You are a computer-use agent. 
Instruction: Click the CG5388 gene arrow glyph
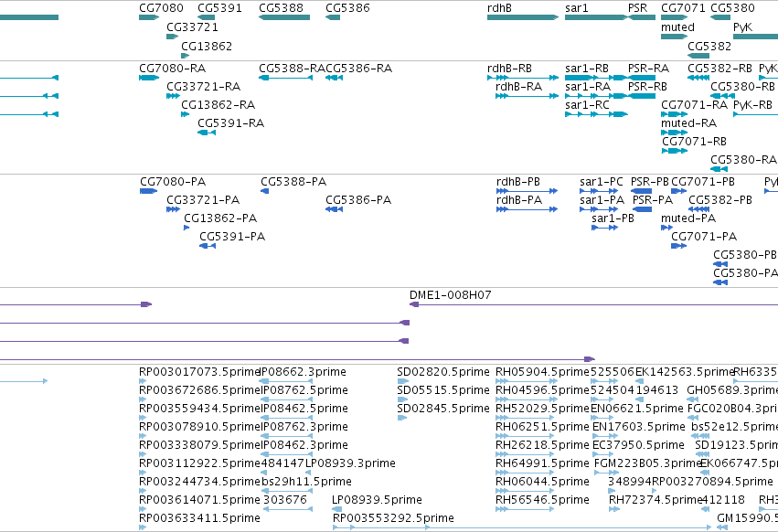284,17
